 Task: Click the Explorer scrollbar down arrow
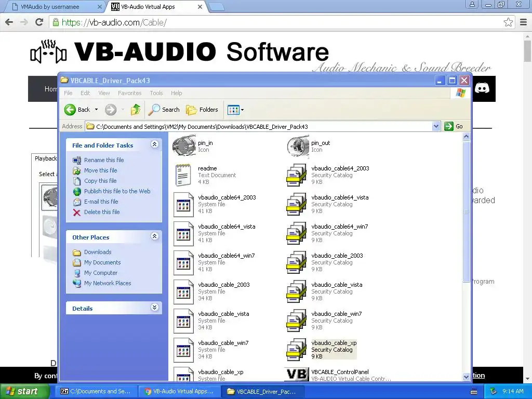tap(466, 377)
